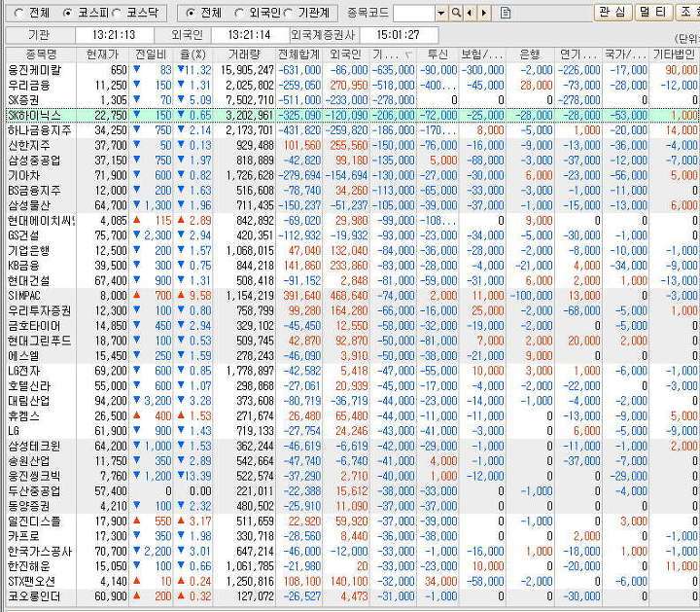Sort by the 기타법인 column header

674,54
